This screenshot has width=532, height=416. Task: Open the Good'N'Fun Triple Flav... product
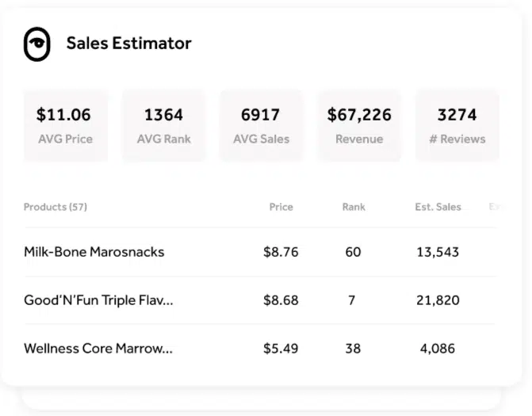[x=98, y=300]
